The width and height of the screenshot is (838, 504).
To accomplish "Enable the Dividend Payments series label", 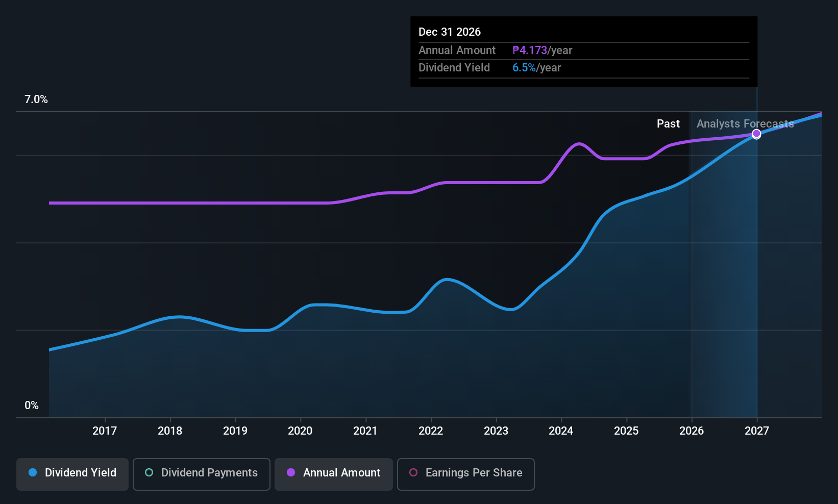I will [209, 473].
